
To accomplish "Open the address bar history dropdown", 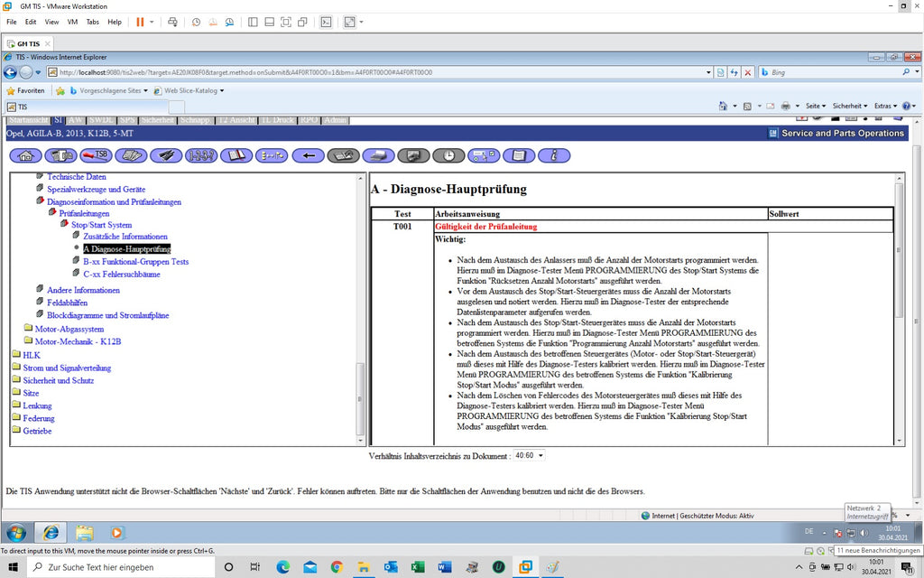I will (x=708, y=72).
